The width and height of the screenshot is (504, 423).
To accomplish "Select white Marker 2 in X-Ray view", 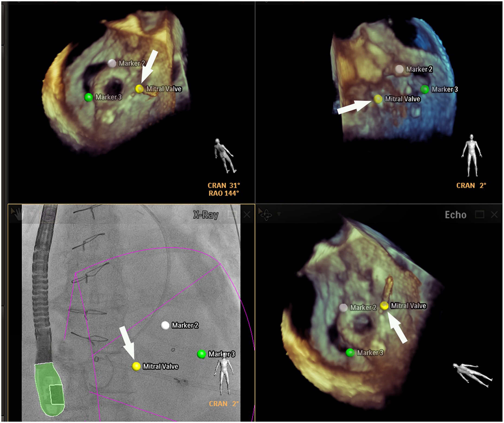I will point(165,325).
